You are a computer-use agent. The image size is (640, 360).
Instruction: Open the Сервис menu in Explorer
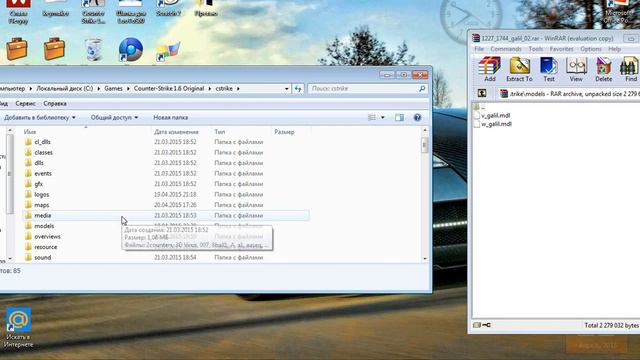[25, 104]
